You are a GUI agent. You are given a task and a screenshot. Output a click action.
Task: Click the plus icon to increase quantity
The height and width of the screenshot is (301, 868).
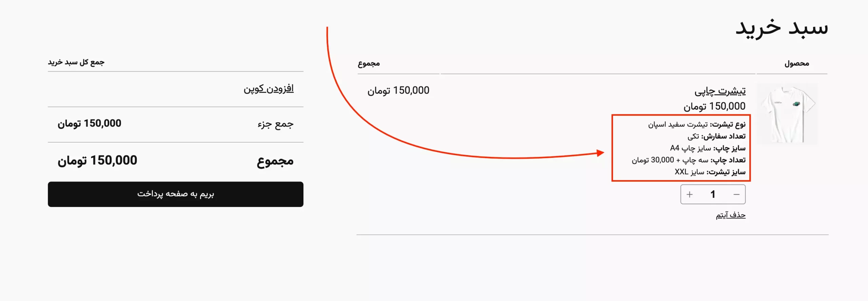[689, 194]
